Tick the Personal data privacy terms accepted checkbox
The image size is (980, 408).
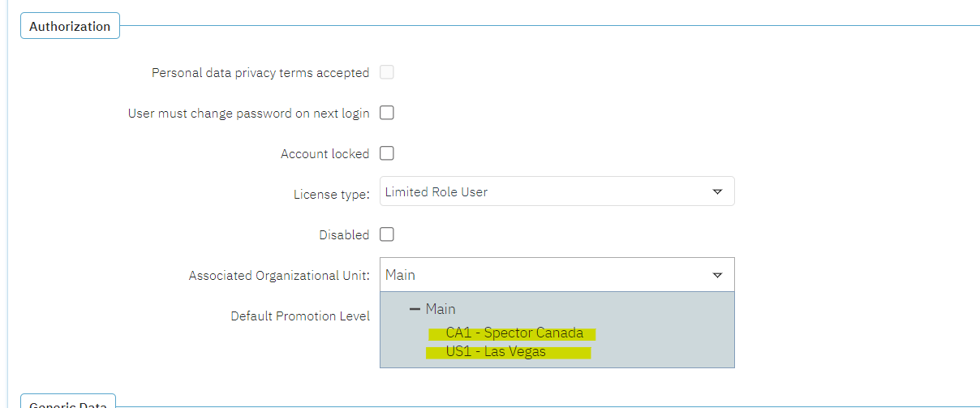[387, 72]
